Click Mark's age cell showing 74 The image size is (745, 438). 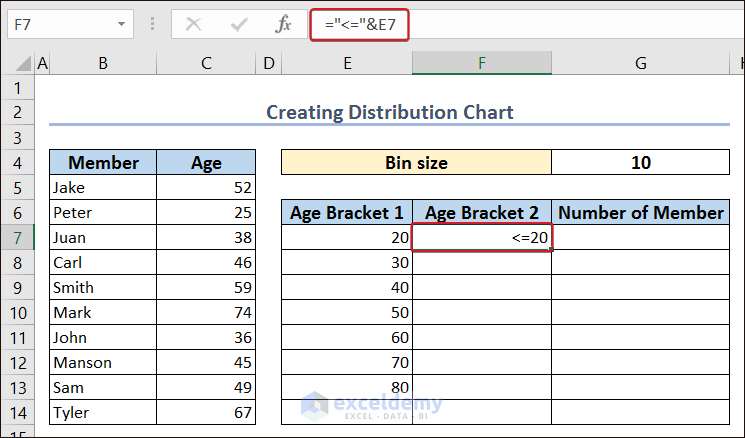[206, 313]
